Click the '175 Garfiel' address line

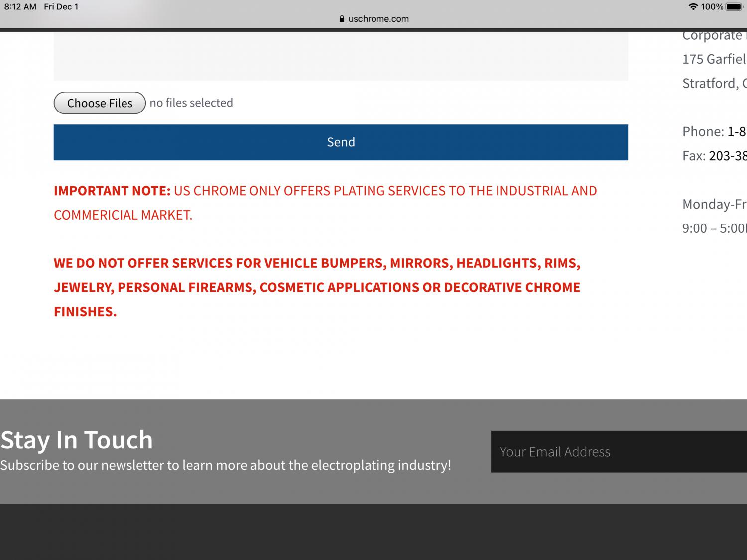pyautogui.click(x=715, y=59)
